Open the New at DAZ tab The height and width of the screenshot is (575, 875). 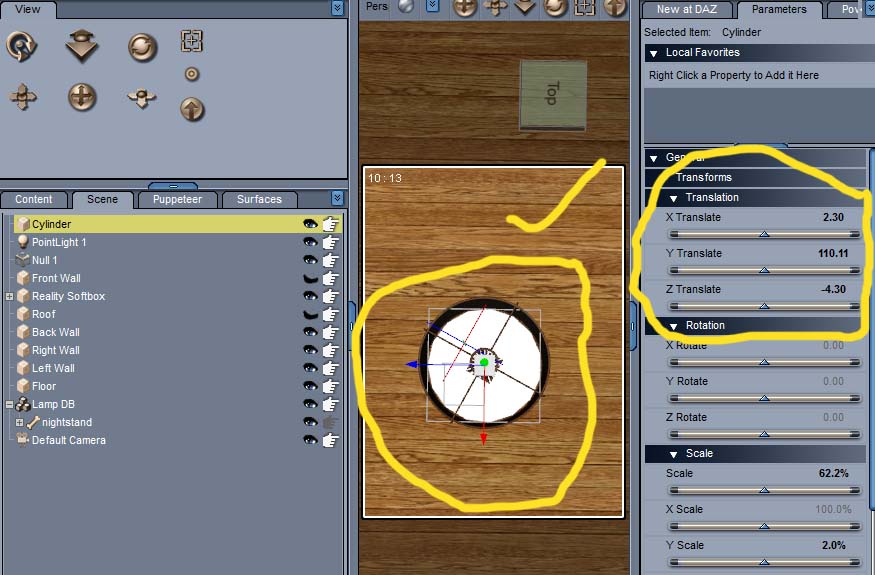[x=687, y=10]
